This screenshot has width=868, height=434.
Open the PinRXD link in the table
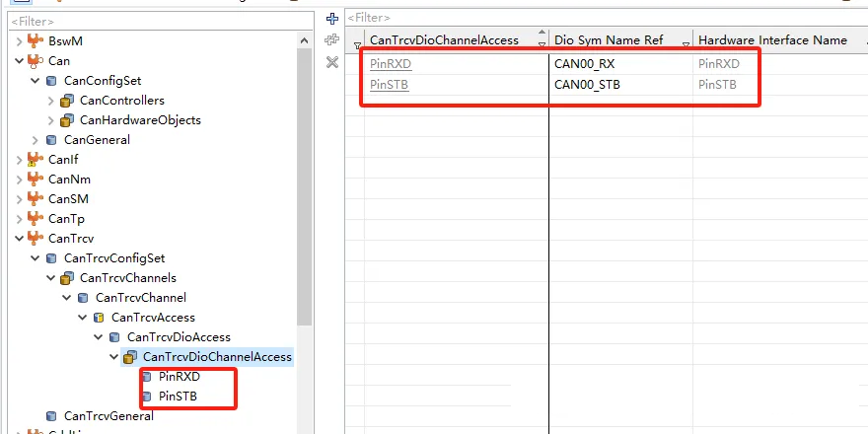pyautogui.click(x=391, y=64)
